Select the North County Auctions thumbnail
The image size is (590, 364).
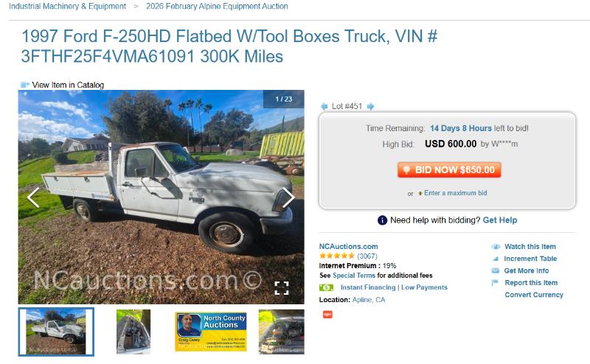[211, 332]
